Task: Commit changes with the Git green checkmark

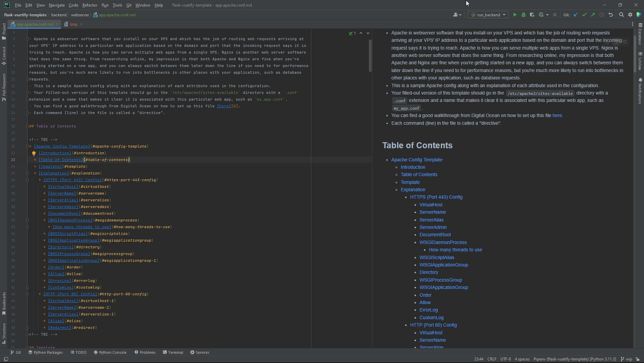Action: point(584,14)
